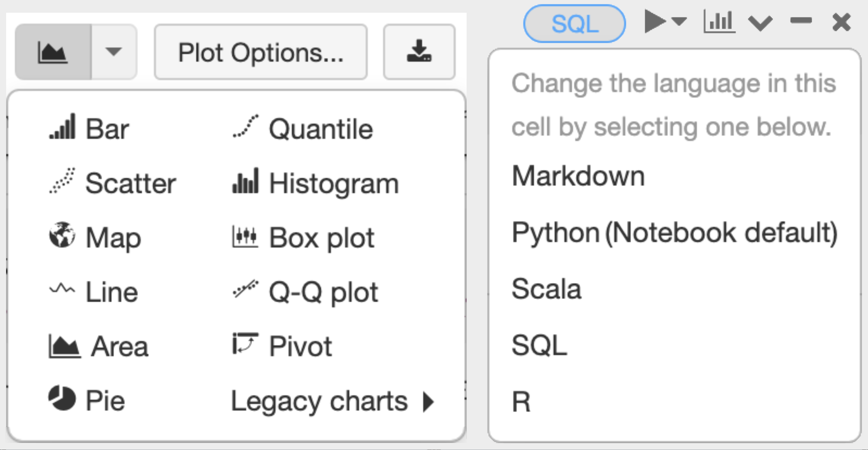Viewport: 868px width, 450px height.
Task: Pick the Pie chart option
Action: tap(104, 400)
